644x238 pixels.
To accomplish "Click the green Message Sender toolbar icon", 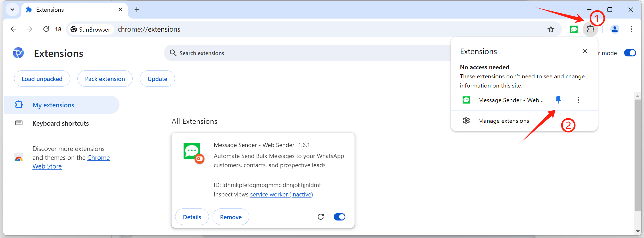I will coord(574,29).
